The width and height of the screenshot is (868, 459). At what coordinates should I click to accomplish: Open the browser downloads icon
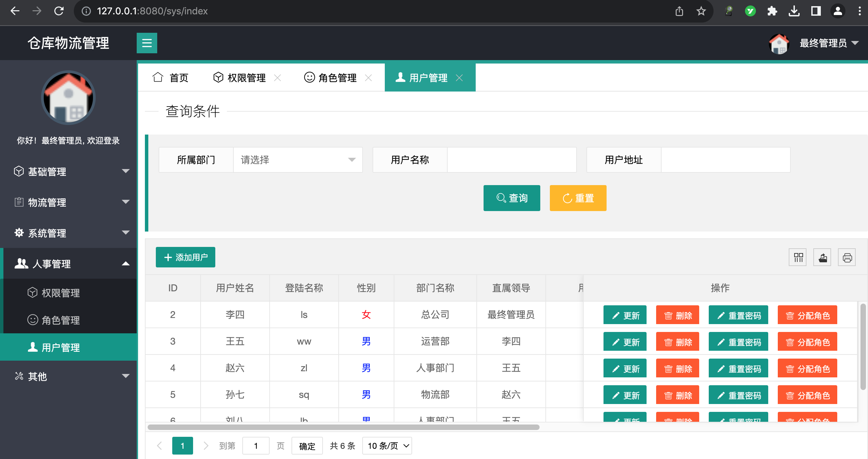[794, 11]
